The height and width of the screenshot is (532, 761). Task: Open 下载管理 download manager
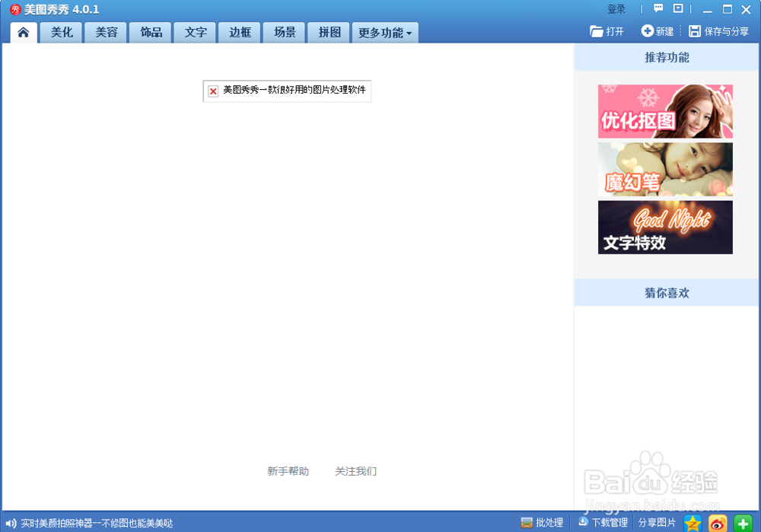603,523
